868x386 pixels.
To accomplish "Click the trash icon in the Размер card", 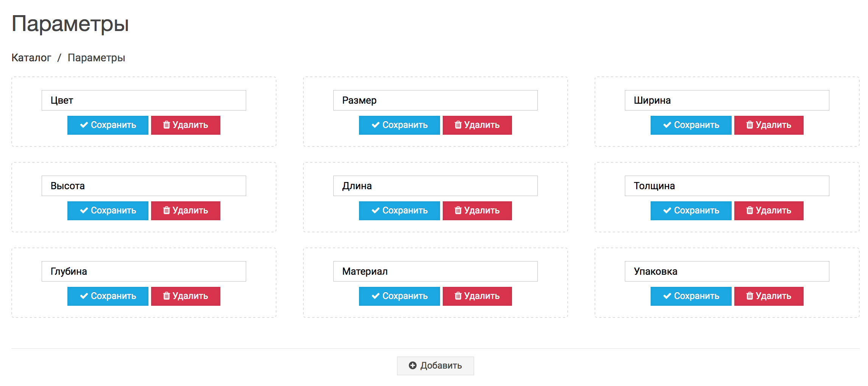I will (x=458, y=125).
